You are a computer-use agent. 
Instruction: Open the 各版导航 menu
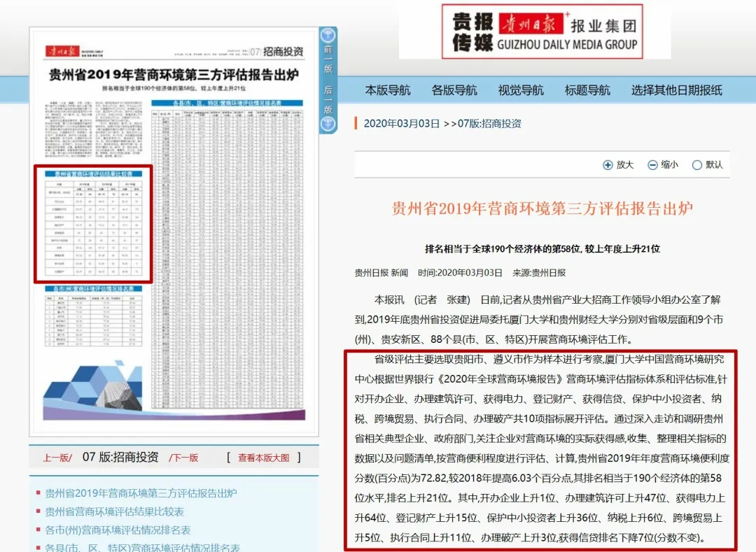454,90
